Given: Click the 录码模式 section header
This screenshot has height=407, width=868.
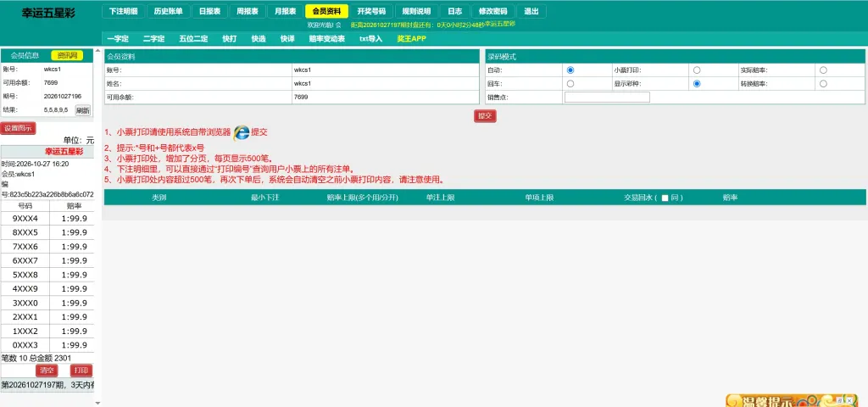Looking at the screenshot, I should point(502,57).
